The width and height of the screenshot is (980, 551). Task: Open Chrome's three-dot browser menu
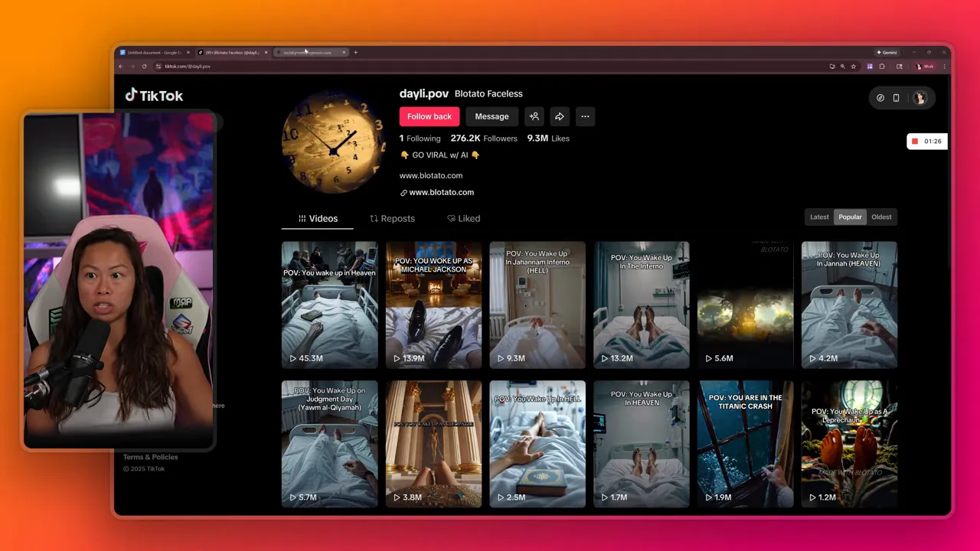pos(944,67)
